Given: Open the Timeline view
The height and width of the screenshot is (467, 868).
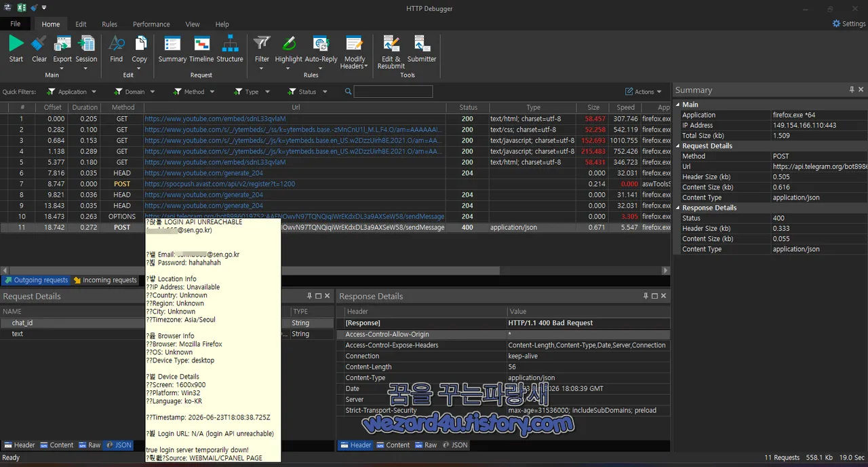Looking at the screenshot, I should tap(201, 50).
